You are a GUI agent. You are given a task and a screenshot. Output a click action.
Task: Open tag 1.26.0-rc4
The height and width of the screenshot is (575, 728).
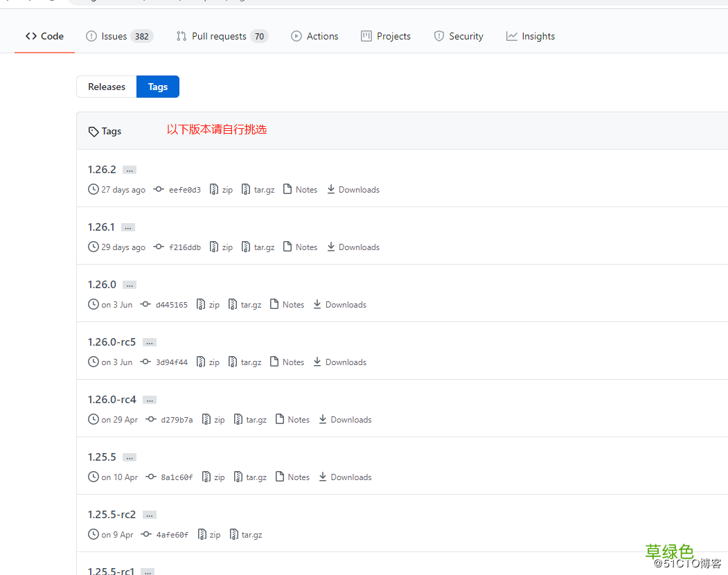(112, 400)
